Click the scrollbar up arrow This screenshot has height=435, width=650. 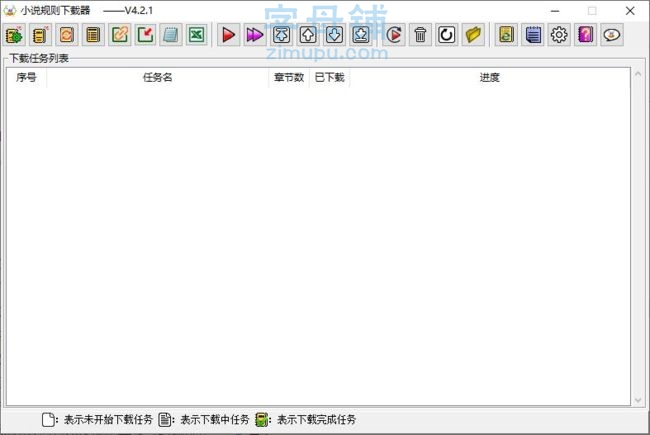pyautogui.click(x=638, y=74)
